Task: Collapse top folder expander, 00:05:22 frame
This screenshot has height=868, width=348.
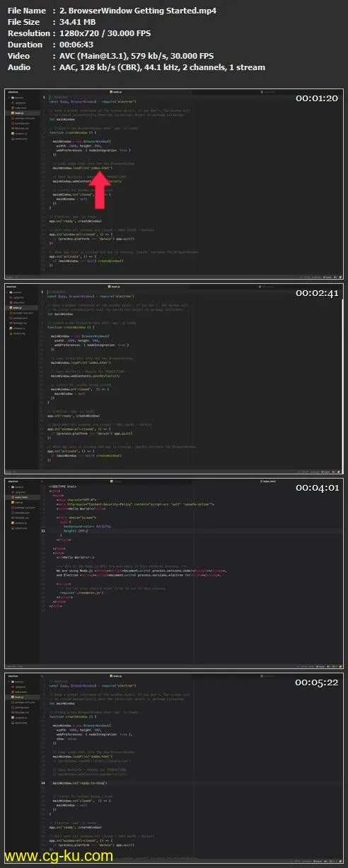Action: point(10,683)
